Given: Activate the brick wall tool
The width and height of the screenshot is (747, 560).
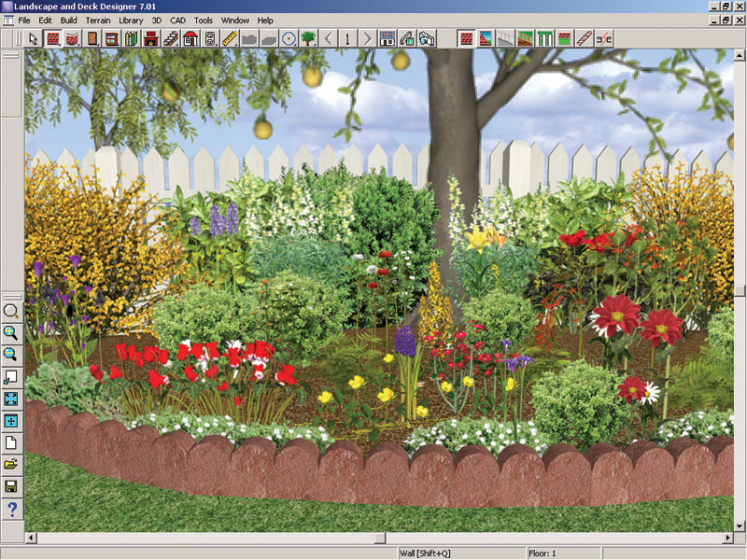Looking at the screenshot, I should [53, 38].
